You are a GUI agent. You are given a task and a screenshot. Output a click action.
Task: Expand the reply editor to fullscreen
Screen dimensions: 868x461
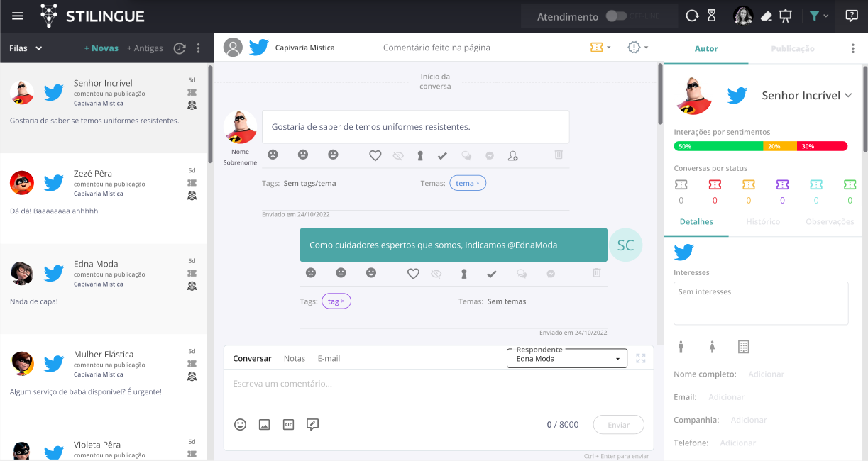pyautogui.click(x=641, y=358)
